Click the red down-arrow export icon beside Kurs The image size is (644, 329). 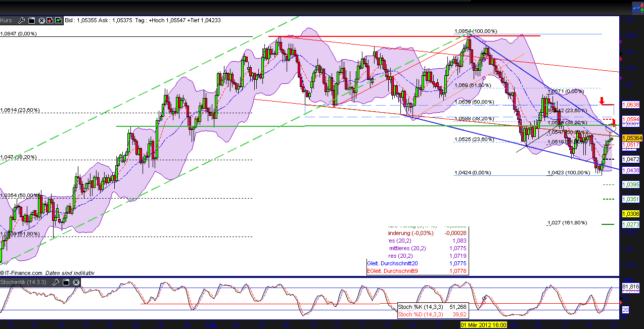click(x=50, y=20)
